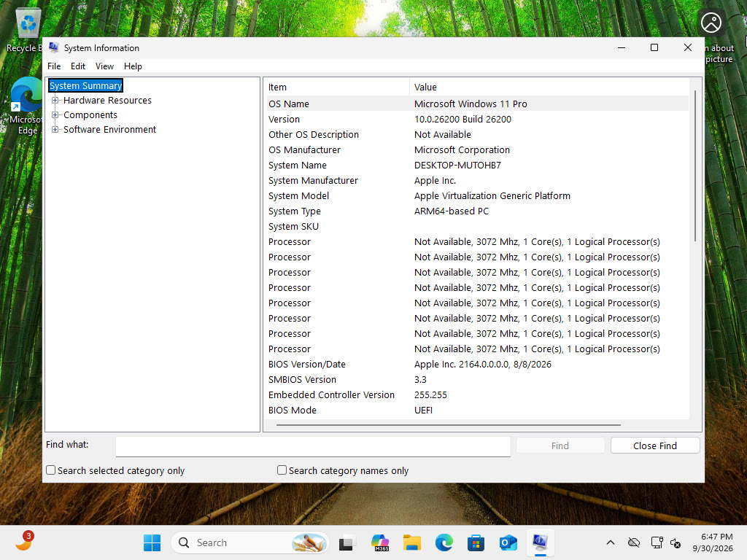Open Microsoft Store from taskbar
The height and width of the screenshot is (560, 747).
point(476,542)
